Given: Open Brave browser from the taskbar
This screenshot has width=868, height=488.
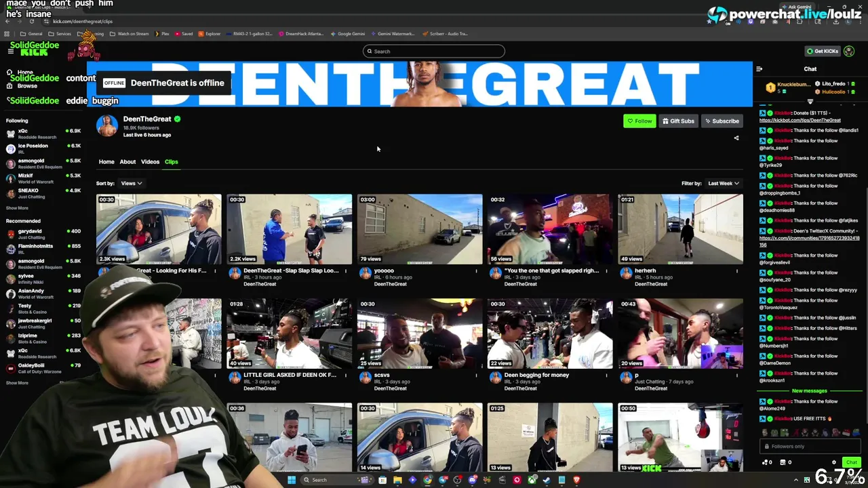Looking at the screenshot, I should [x=576, y=480].
